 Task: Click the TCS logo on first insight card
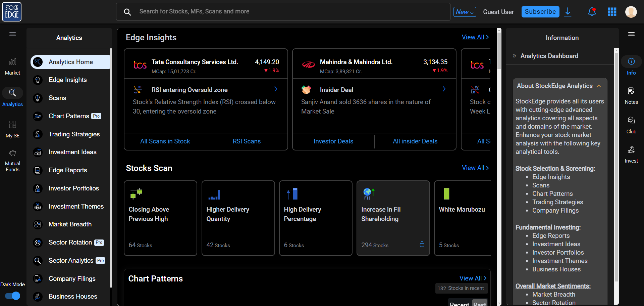click(140, 65)
